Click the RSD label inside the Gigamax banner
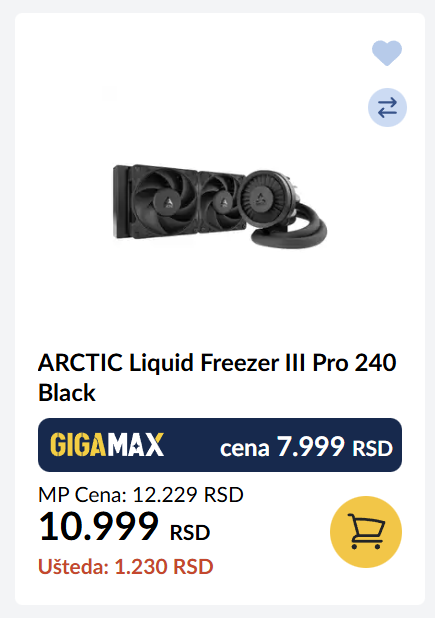Image resolution: width=435 pixels, height=618 pixels. pyautogui.click(x=373, y=449)
